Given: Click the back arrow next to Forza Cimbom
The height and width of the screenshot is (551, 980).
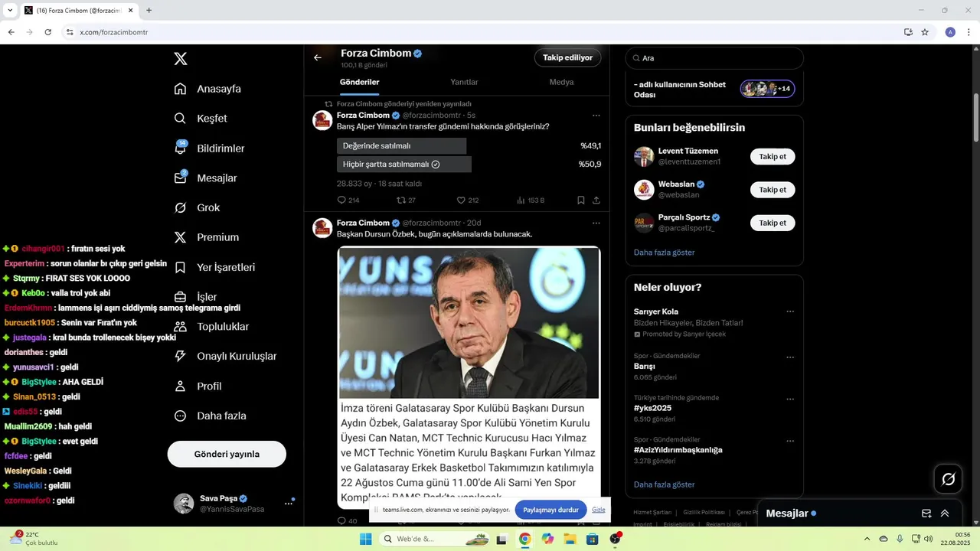Looking at the screenshot, I should tap(318, 57).
